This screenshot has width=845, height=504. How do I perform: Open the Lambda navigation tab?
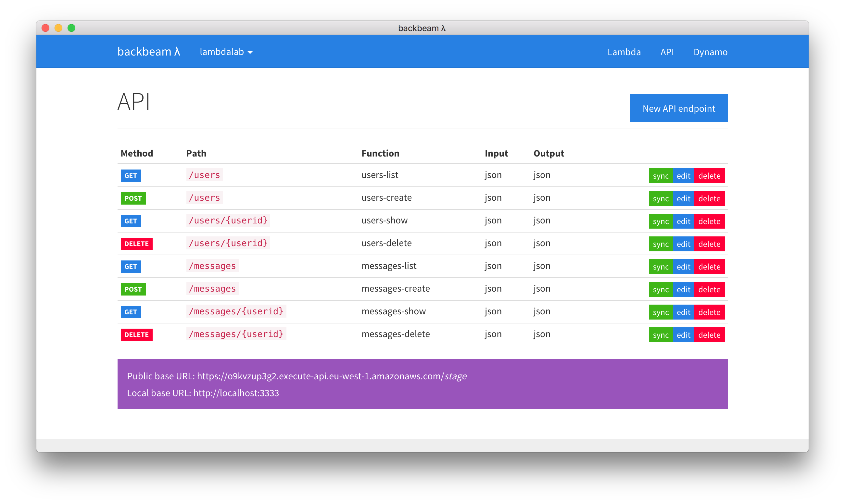(624, 52)
